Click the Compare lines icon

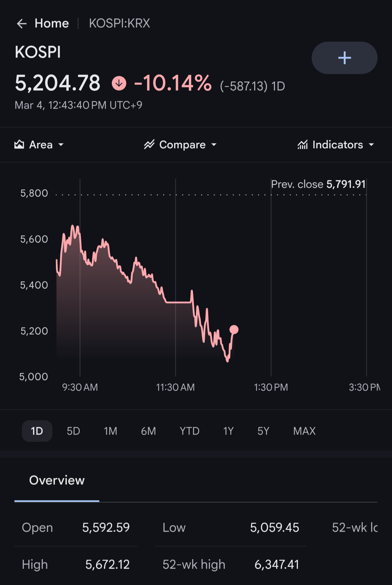pos(149,145)
